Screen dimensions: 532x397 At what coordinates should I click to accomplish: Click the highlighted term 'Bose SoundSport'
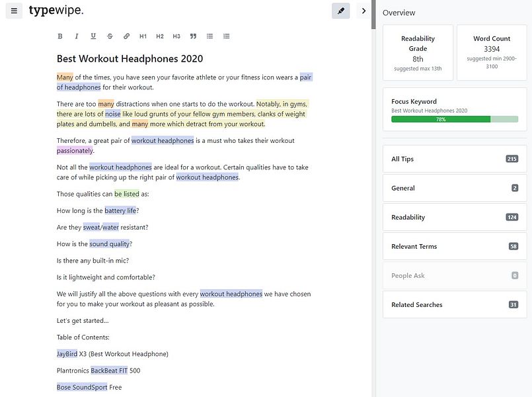(x=82, y=387)
